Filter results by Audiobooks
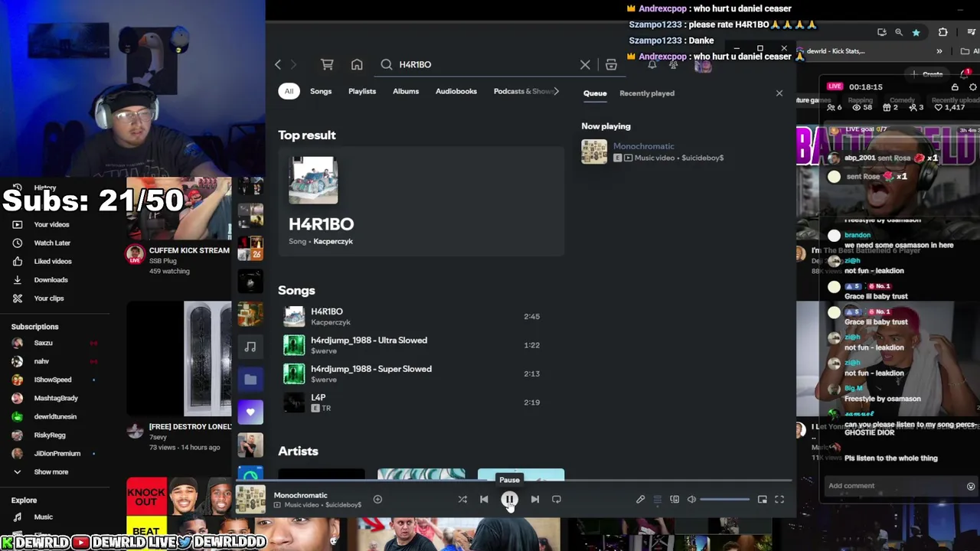980x551 pixels. pos(456,91)
